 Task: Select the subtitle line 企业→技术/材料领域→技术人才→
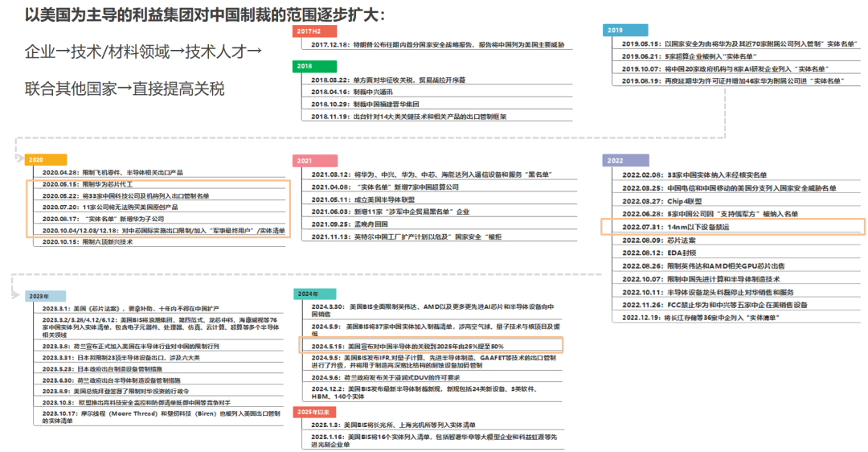pyautogui.click(x=143, y=51)
